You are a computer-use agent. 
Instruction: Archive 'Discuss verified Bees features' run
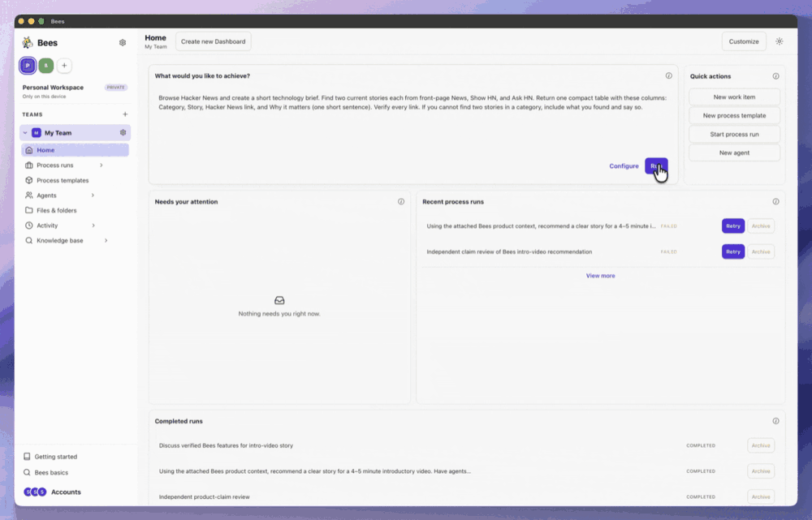(761, 445)
